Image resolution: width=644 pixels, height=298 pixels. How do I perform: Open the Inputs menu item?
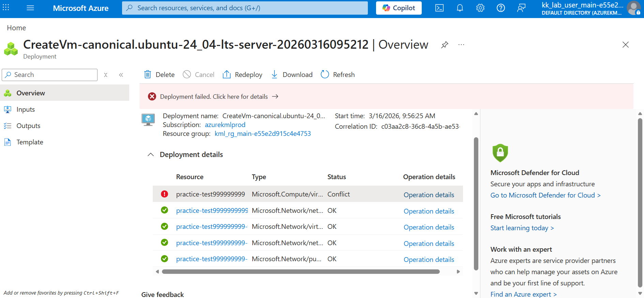pyautogui.click(x=26, y=109)
